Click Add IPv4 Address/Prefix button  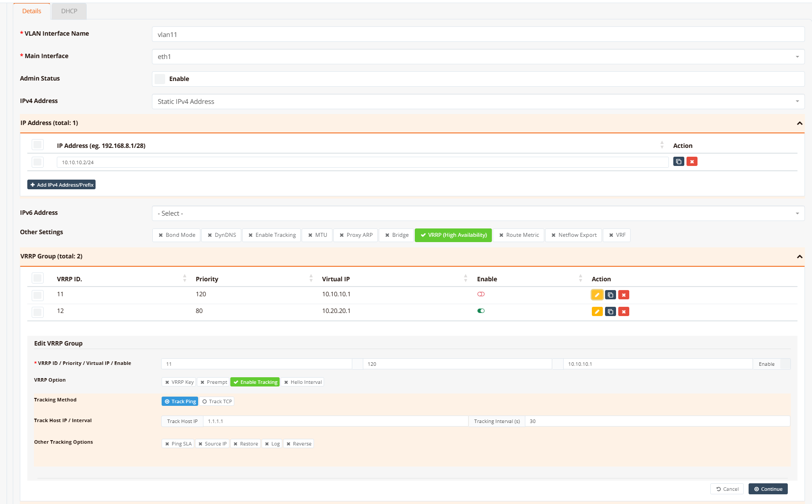pyautogui.click(x=62, y=185)
